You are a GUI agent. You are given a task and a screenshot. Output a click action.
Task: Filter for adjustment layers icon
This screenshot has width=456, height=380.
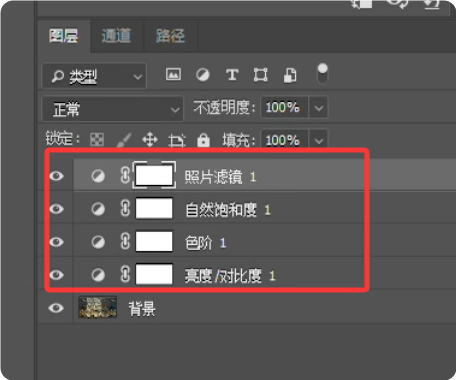(x=203, y=75)
